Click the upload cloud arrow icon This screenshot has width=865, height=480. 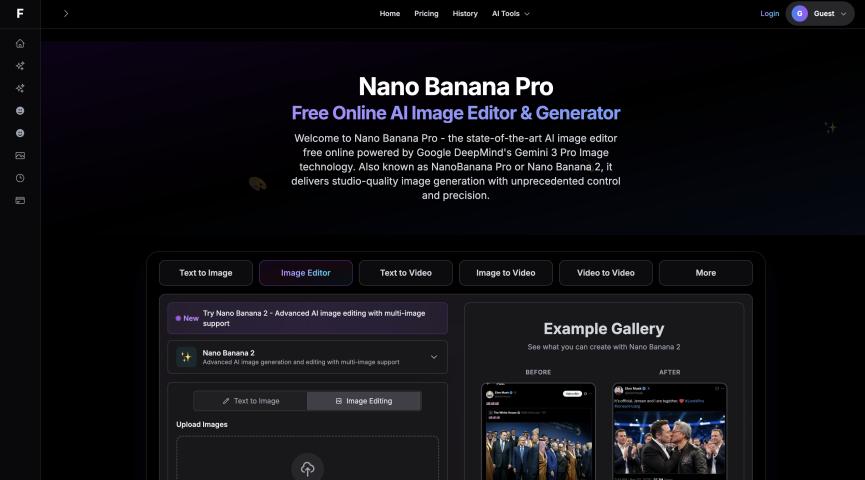tap(307, 468)
